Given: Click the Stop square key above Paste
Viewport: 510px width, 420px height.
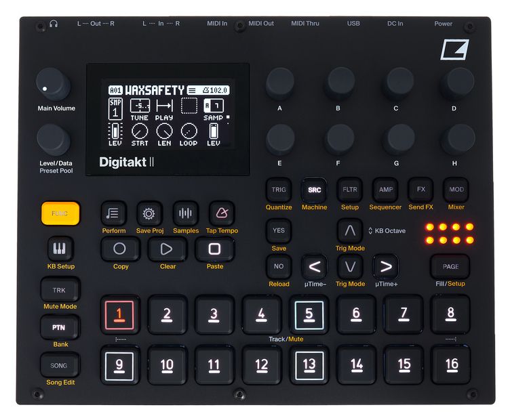Looking at the screenshot, I should pos(214,249).
